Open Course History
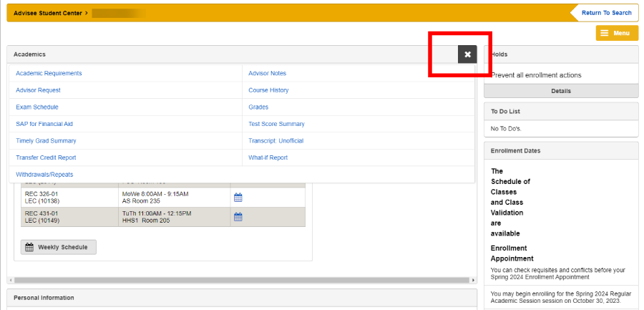The width and height of the screenshot is (644, 310). (268, 90)
